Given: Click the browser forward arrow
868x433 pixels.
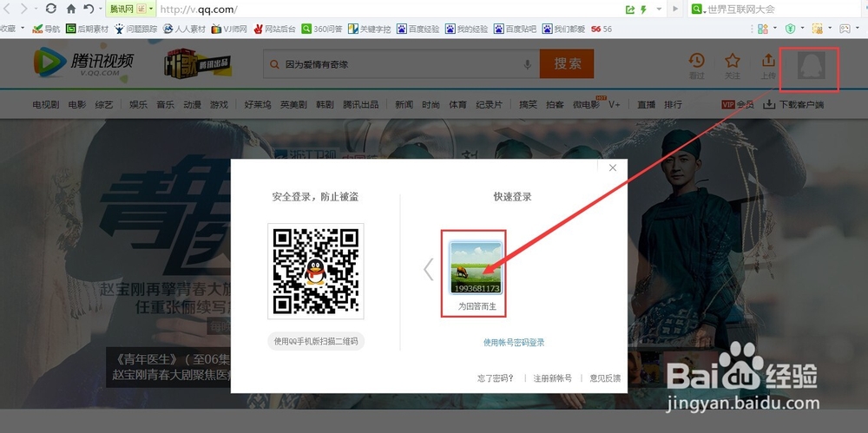Looking at the screenshot, I should point(23,9).
